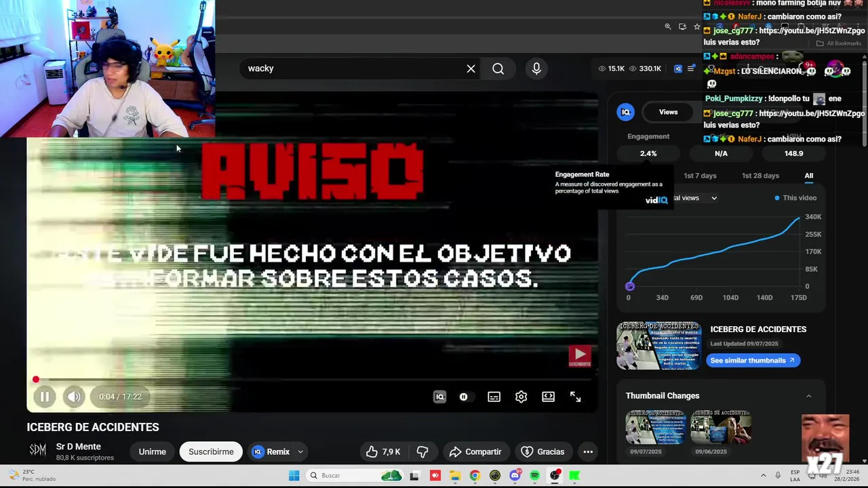This screenshot has width=868, height=488.
Task: Open OBS Studio from the taskbar
Action: tap(555, 476)
